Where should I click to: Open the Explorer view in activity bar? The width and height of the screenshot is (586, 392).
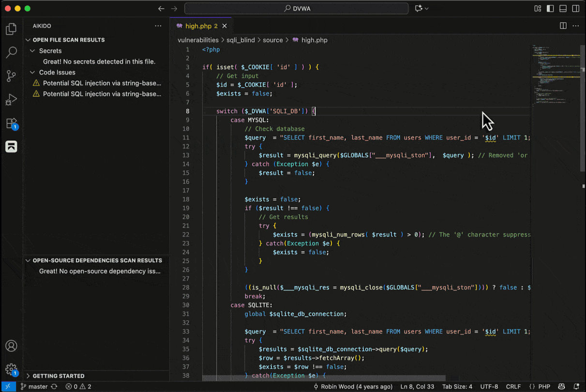pyautogui.click(x=11, y=29)
